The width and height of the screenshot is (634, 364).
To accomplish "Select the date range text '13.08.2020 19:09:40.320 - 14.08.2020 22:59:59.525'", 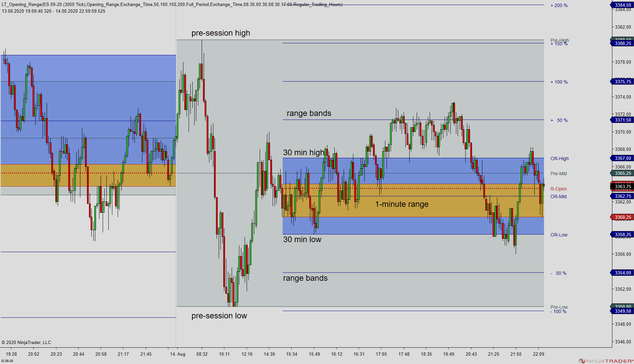I will pos(54,11).
